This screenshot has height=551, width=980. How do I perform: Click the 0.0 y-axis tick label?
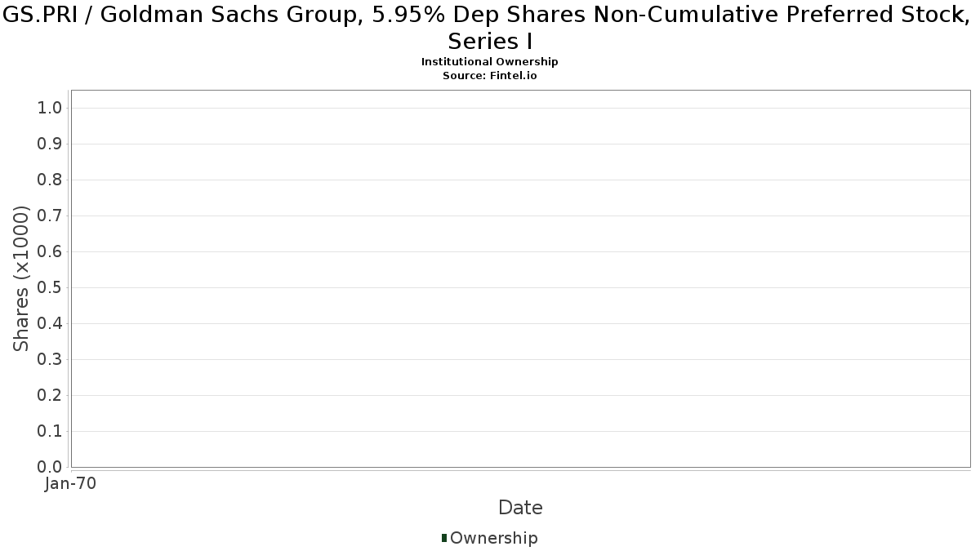51,468
